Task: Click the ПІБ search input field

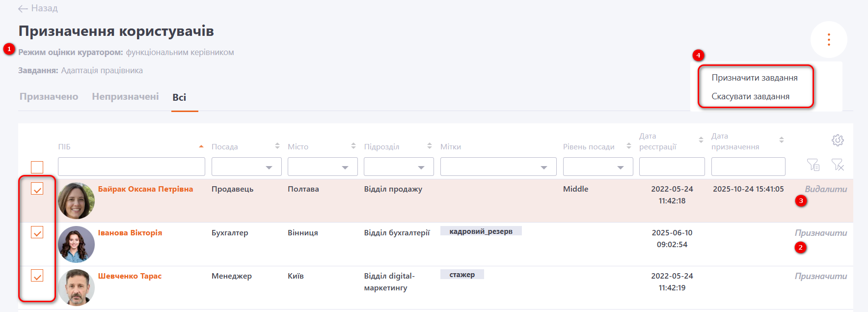Action: [131, 167]
